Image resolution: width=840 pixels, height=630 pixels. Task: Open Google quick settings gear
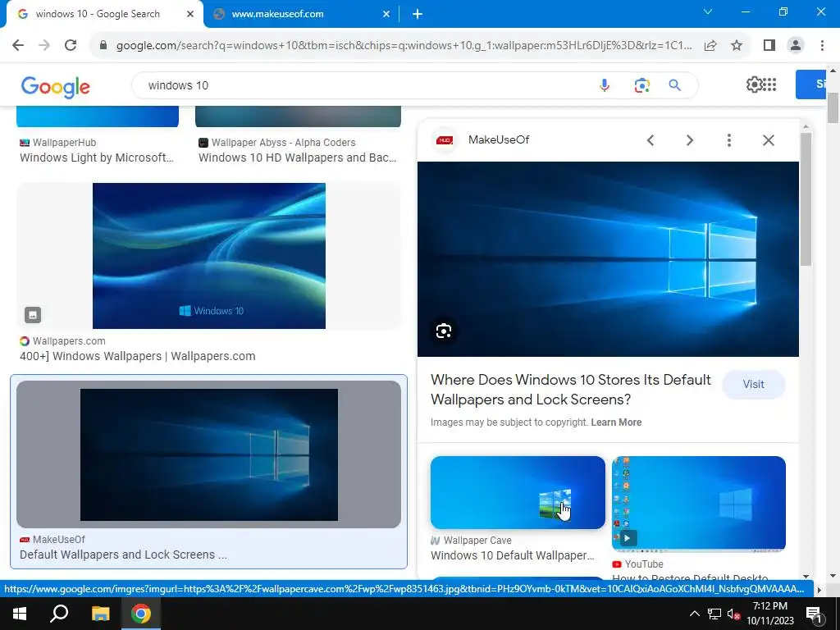click(754, 84)
